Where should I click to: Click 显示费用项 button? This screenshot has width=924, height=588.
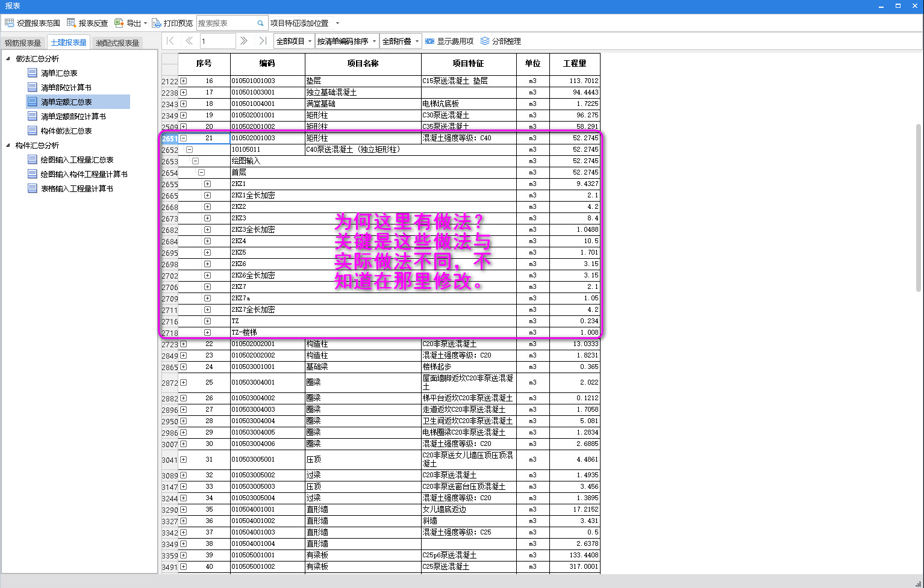click(x=449, y=41)
